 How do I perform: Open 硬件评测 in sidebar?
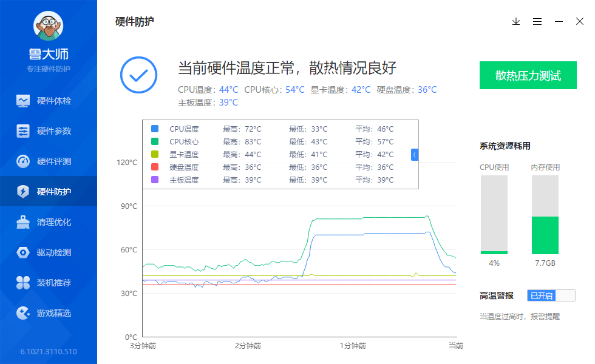click(49, 161)
